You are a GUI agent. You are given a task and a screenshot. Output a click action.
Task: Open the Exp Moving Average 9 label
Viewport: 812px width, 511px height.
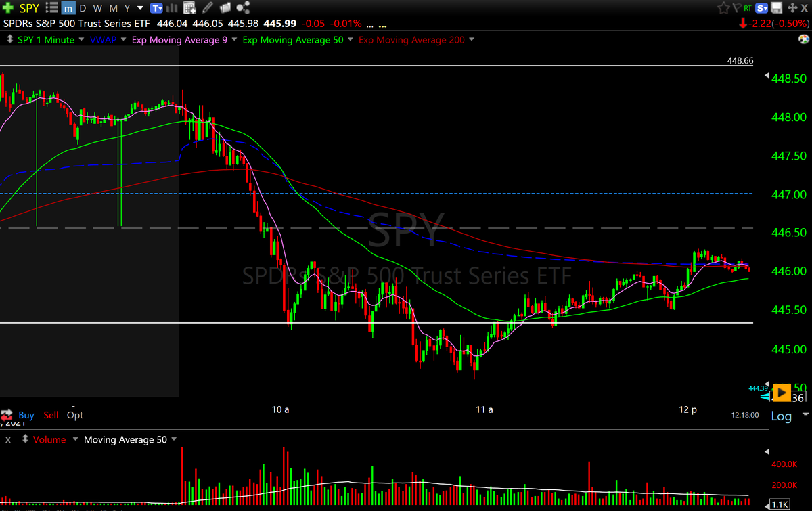179,40
